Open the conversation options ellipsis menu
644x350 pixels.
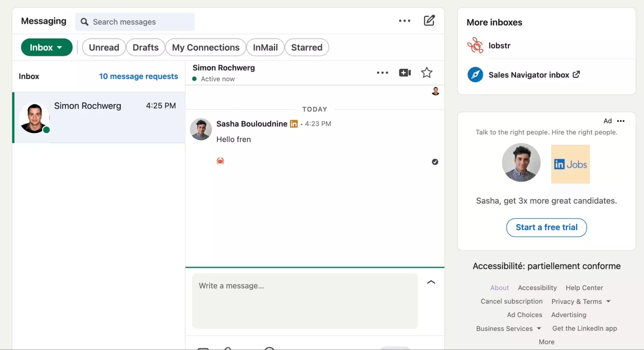tap(382, 72)
